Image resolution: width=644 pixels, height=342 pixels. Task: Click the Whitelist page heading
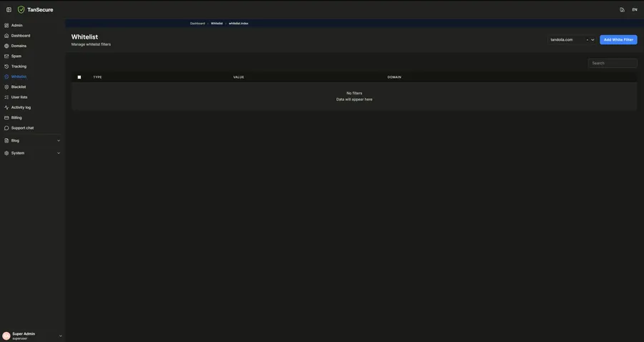click(84, 37)
